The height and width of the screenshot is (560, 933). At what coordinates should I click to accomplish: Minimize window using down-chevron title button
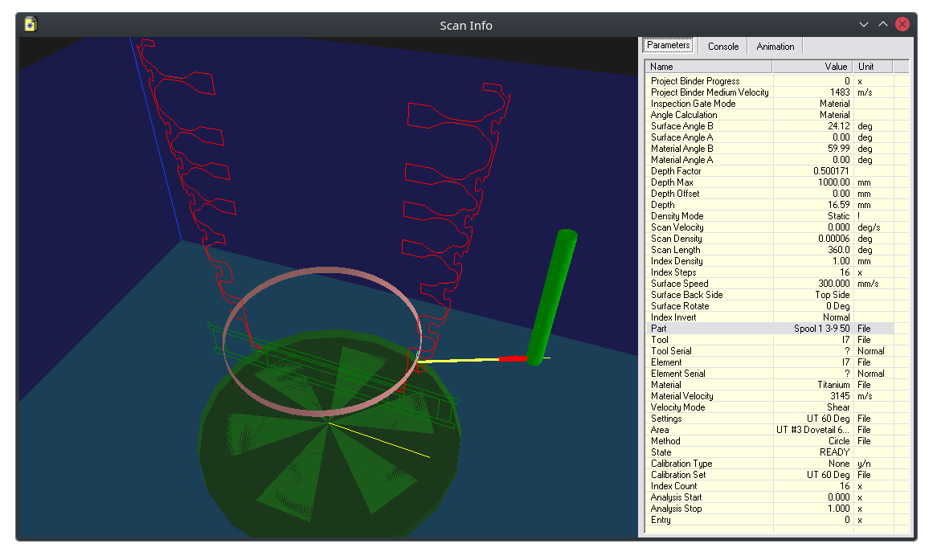[x=864, y=24]
